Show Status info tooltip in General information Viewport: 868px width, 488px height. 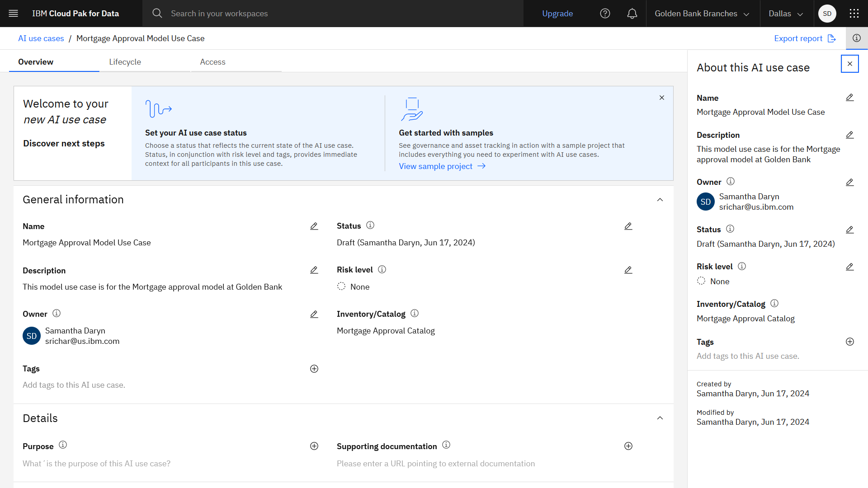point(370,225)
